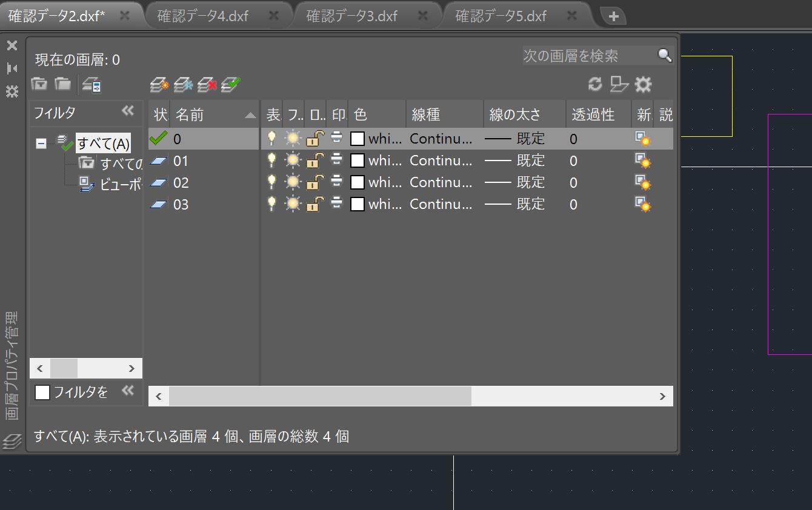Open lineweight 既定 for layer 01
This screenshot has width=812, height=510.
[516, 161]
